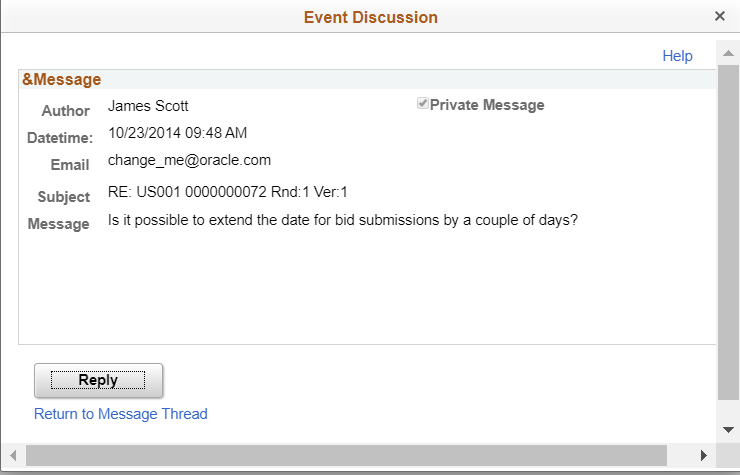Click the vertical scrollbar down arrow
740x475 pixels.
click(728, 430)
